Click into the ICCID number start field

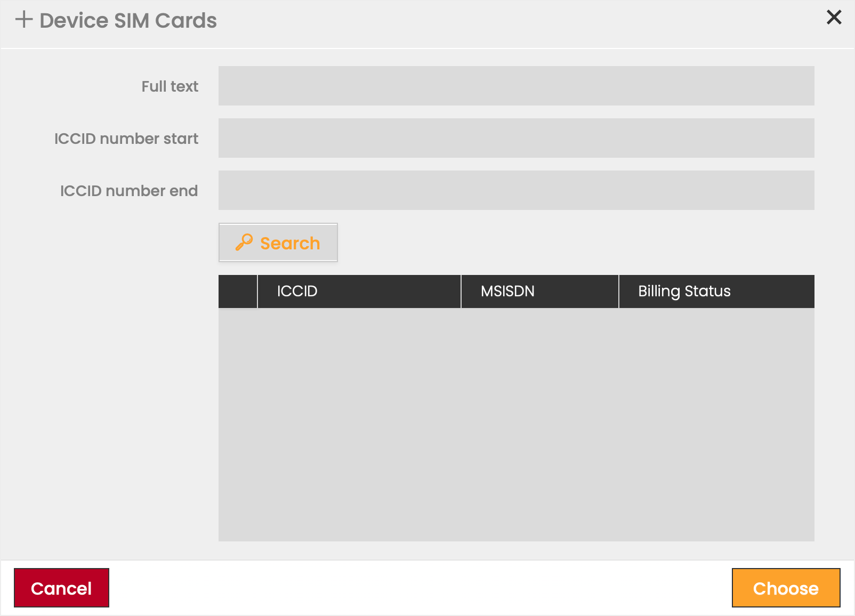(x=516, y=138)
